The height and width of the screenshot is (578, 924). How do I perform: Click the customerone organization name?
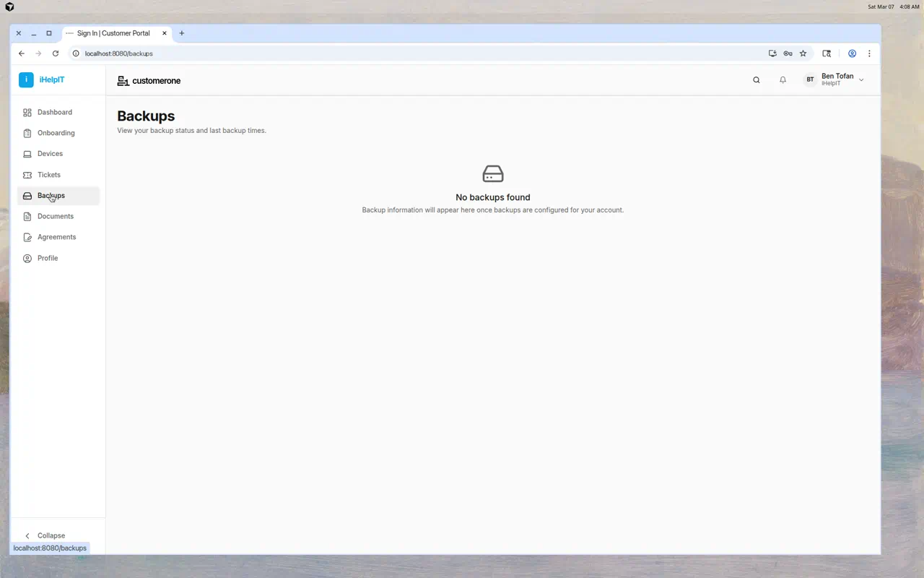[x=157, y=81]
